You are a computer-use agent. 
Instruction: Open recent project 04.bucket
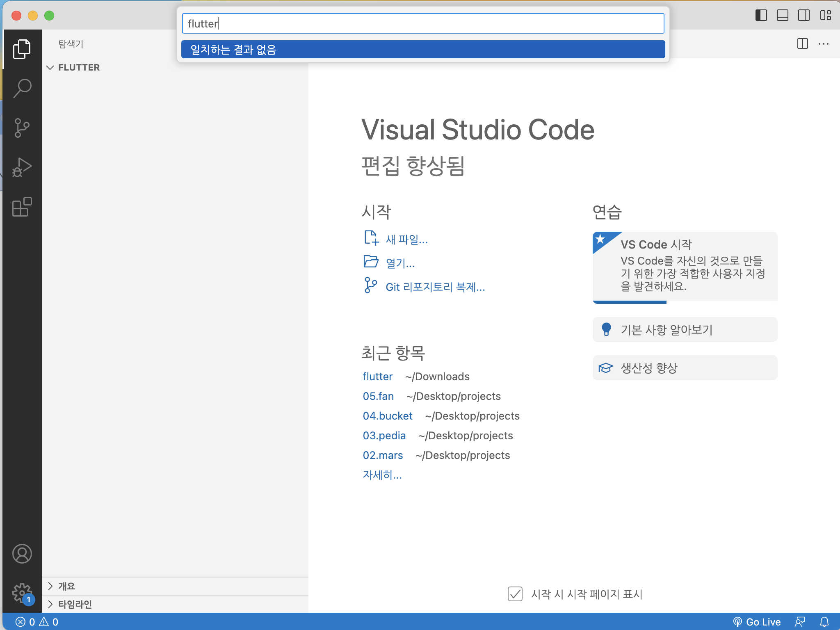[x=388, y=416]
